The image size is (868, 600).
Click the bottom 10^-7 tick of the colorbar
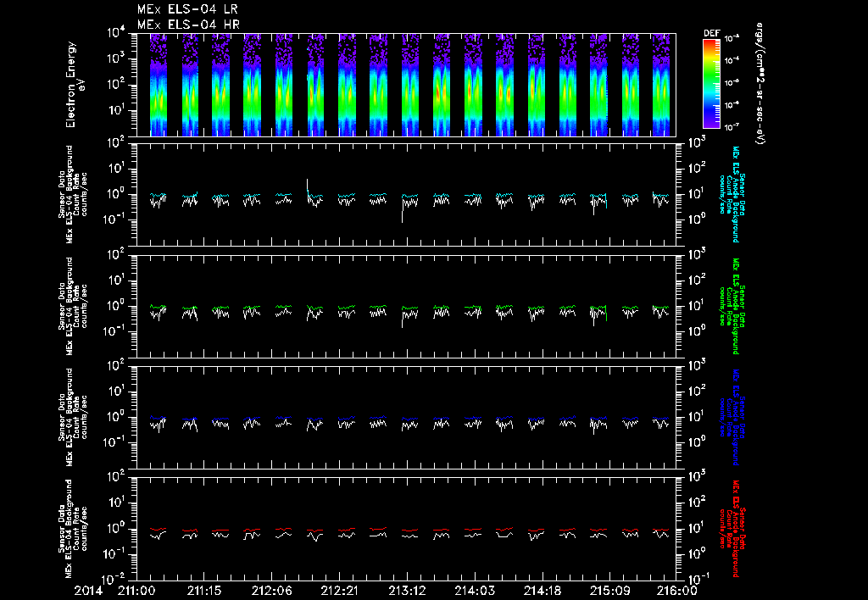click(732, 127)
